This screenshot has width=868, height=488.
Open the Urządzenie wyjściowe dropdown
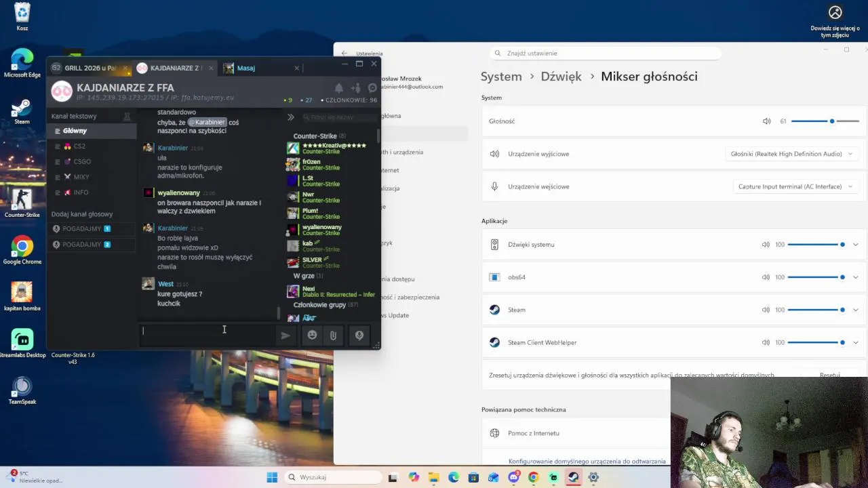click(791, 154)
